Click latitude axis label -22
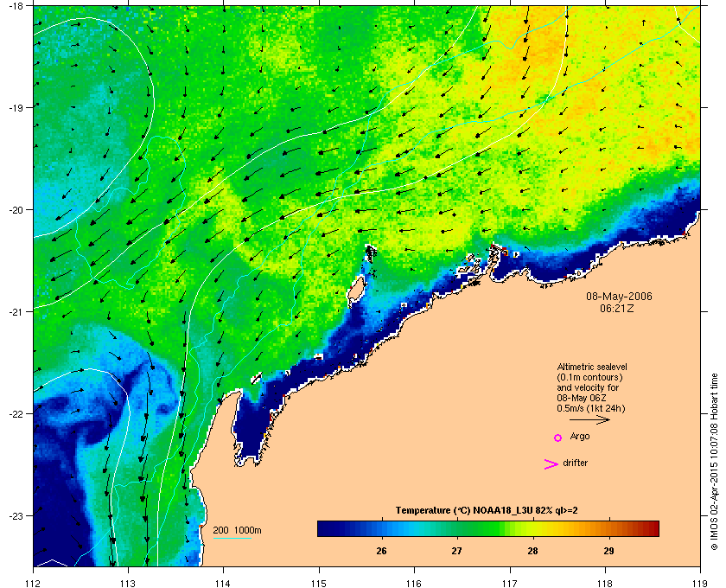726x588 pixels. (x=16, y=414)
